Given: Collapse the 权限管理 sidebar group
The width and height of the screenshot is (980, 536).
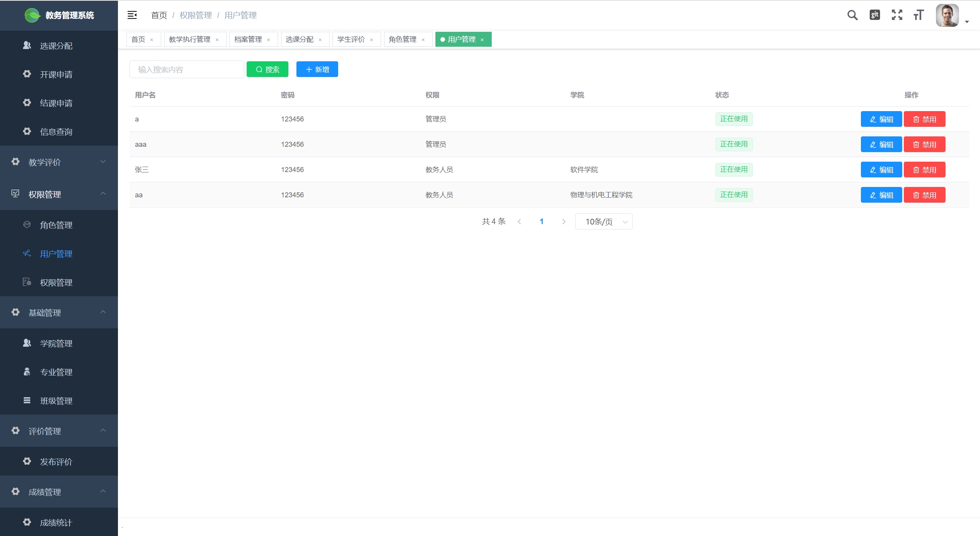Looking at the screenshot, I should point(59,194).
